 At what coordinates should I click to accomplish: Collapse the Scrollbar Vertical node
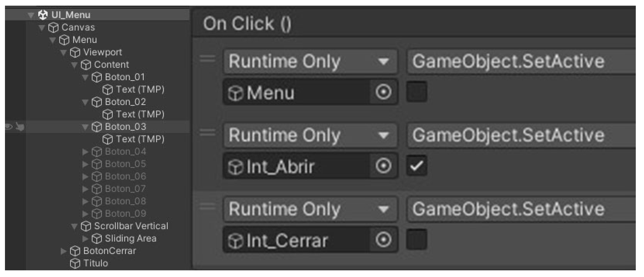(x=74, y=226)
